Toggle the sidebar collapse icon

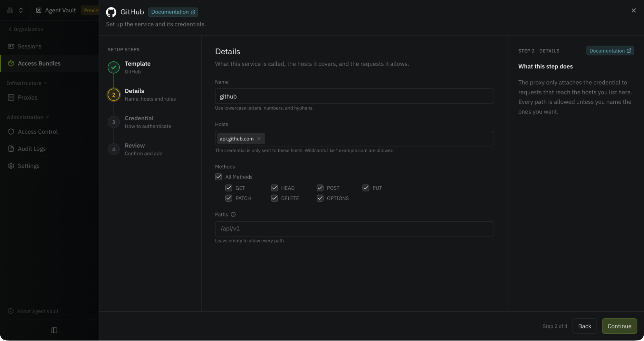[x=54, y=330]
